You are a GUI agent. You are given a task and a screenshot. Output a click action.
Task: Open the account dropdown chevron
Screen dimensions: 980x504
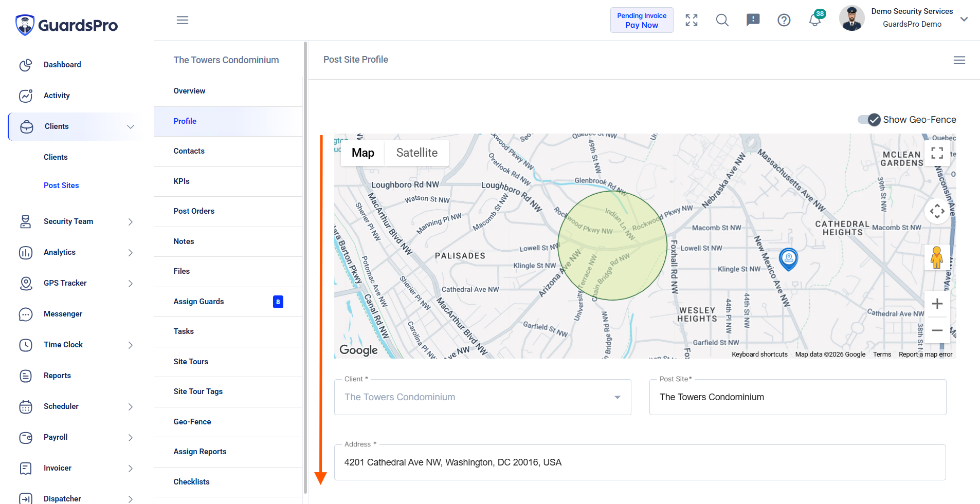coord(964,19)
